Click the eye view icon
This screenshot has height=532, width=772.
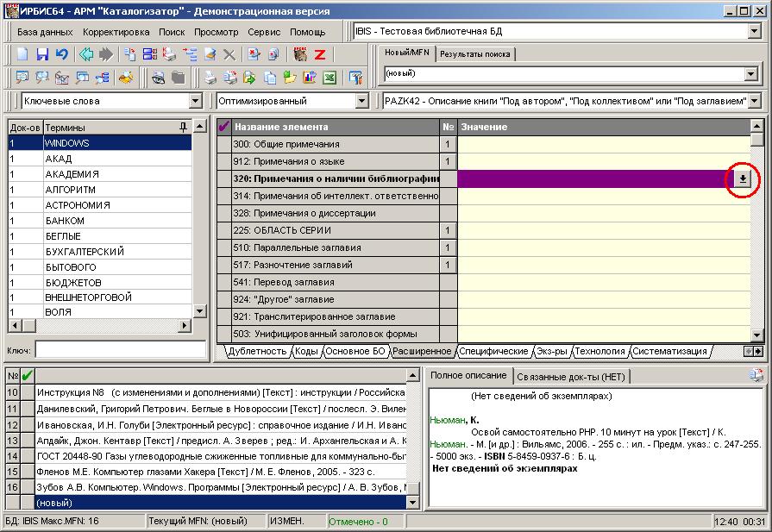coord(158,78)
